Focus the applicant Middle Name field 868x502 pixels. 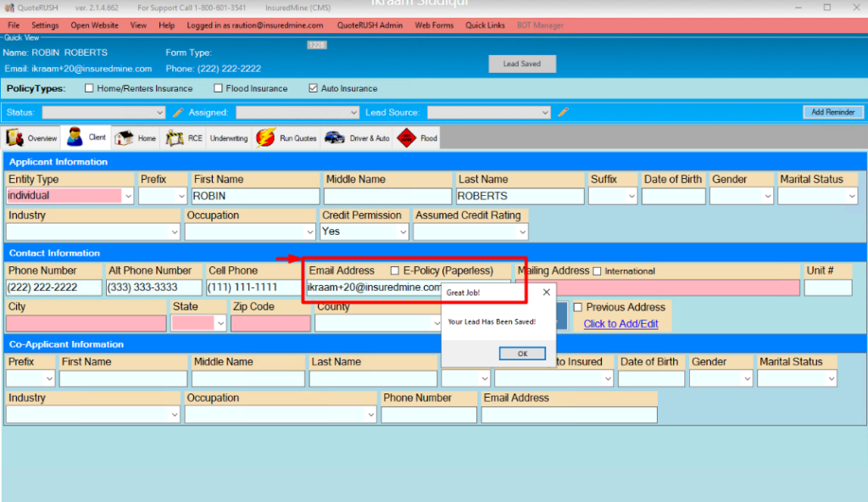pyautogui.click(x=388, y=196)
